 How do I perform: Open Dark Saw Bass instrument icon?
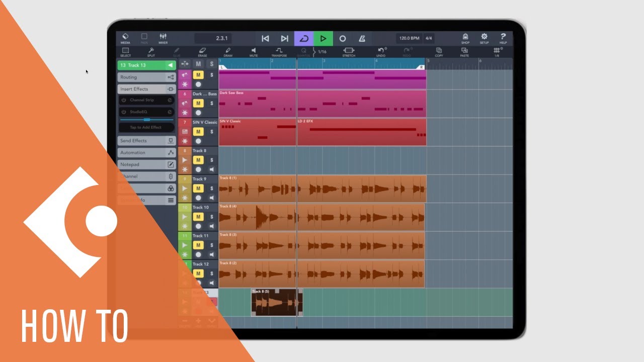185,103
